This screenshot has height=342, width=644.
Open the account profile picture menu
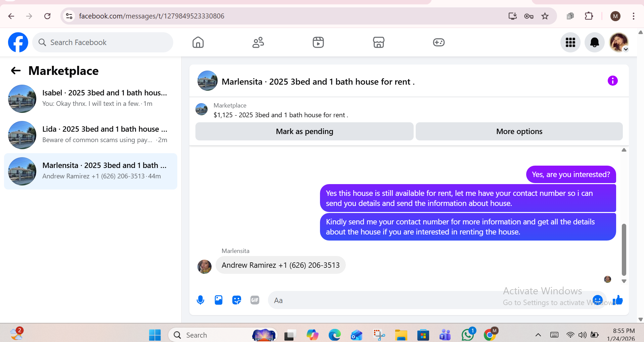[x=619, y=42]
